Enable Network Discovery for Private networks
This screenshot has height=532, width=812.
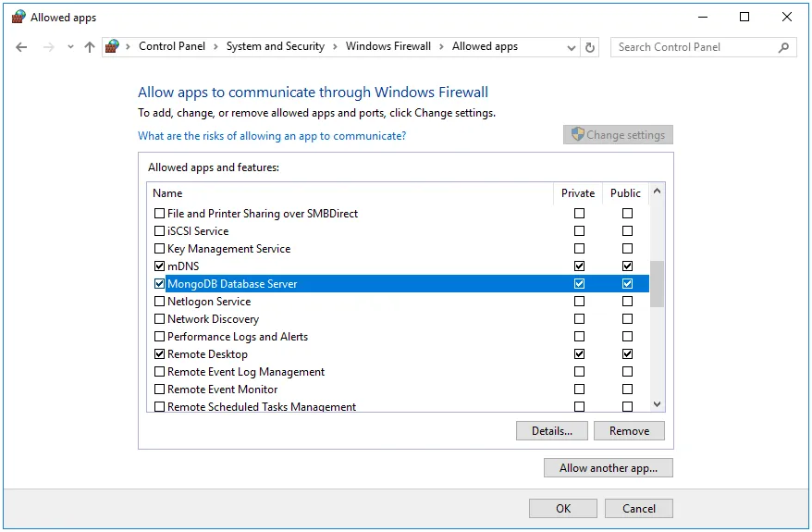click(579, 319)
